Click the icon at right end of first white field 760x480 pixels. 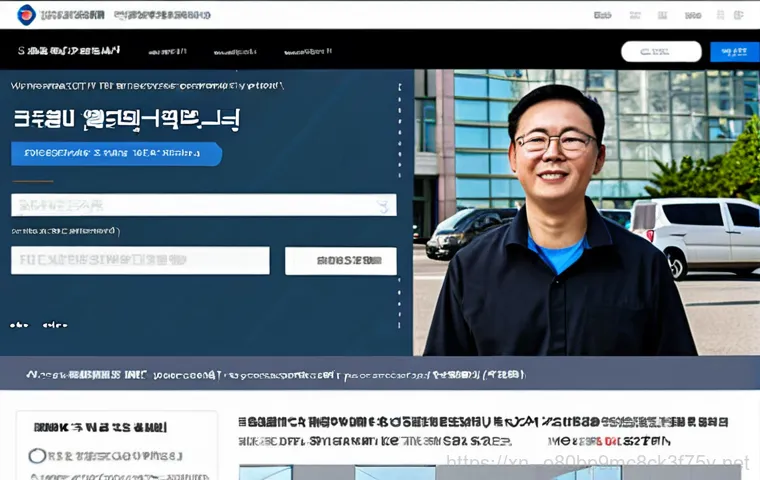coord(382,206)
